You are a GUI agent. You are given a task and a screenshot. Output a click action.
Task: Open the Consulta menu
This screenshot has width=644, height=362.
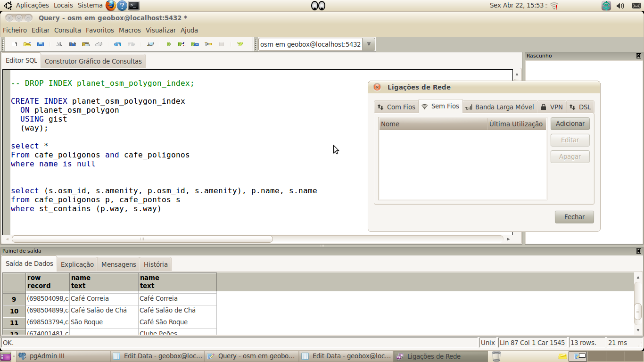click(67, 30)
